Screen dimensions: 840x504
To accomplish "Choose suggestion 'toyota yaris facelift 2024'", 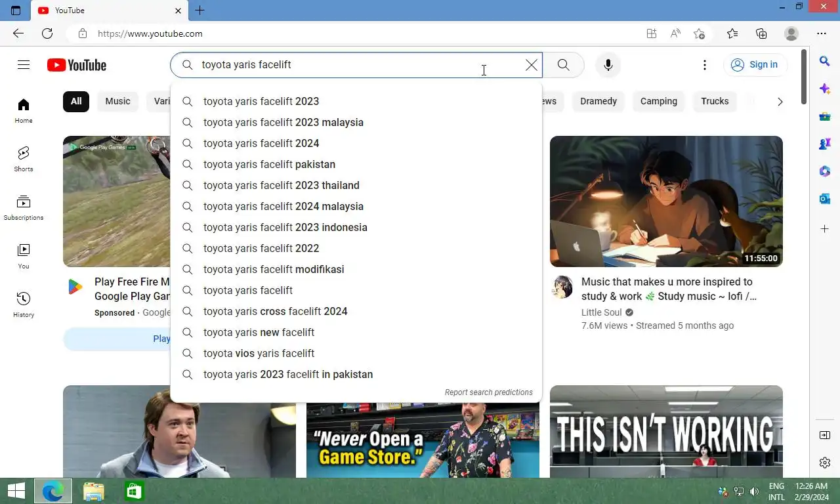I will point(356,143).
